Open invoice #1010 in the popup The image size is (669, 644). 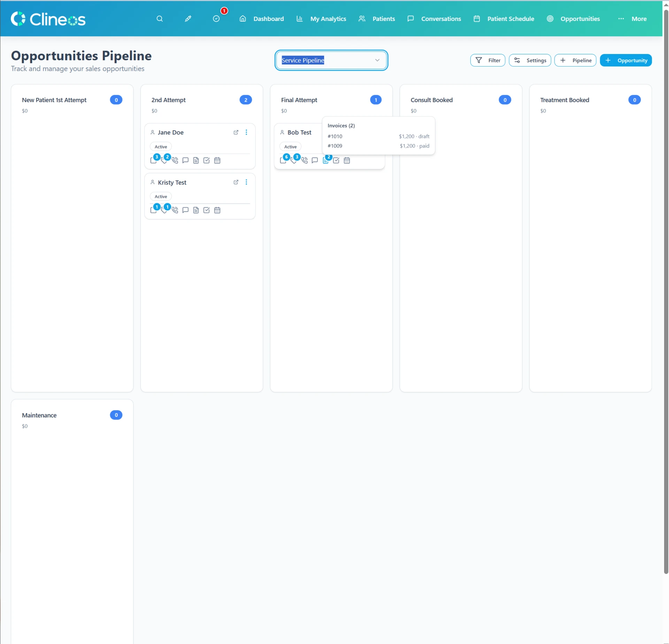pyautogui.click(x=378, y=137)
